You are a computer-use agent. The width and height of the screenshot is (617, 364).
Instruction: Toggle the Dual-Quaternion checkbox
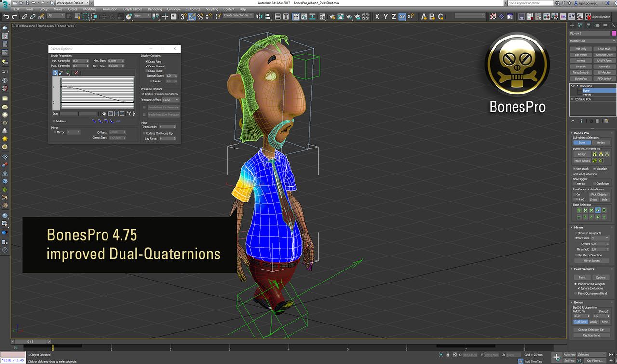click(x=574, y=174)
